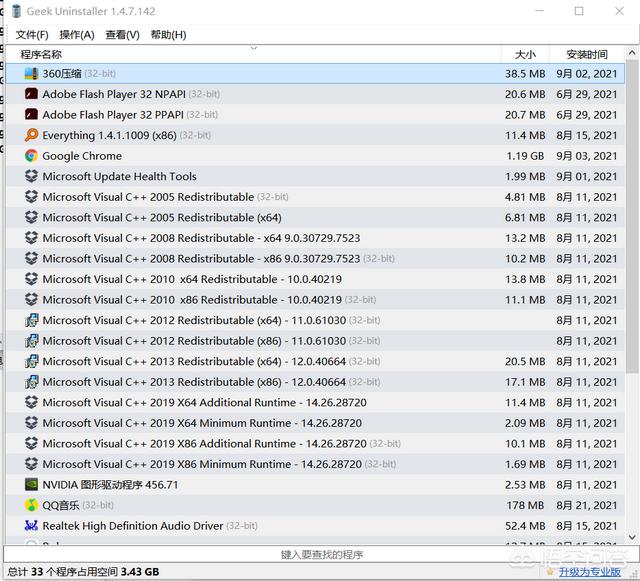640x581 pixels.
Task: Sort by 安装时间 column header
Action: tap(587, 54)
